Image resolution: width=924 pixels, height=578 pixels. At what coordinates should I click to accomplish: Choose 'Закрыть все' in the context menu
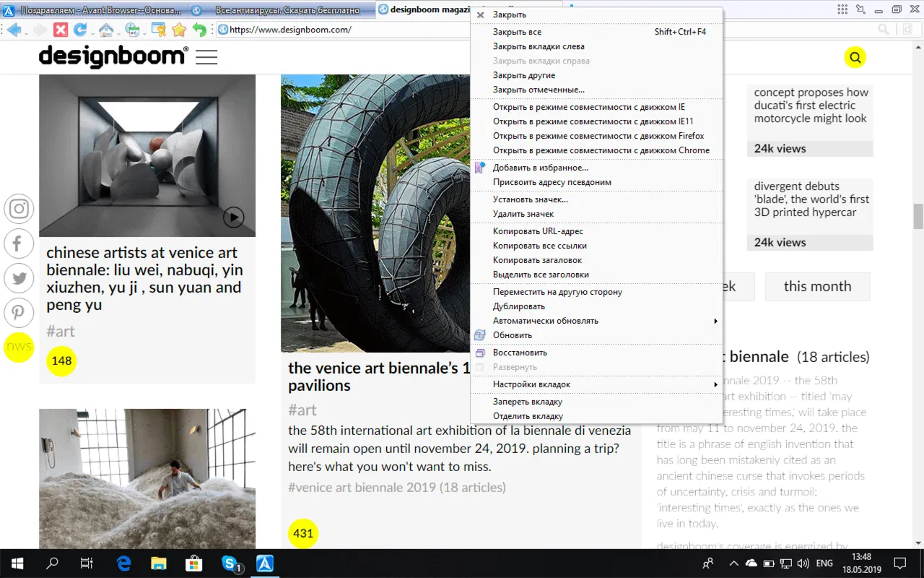coord(596,32)
